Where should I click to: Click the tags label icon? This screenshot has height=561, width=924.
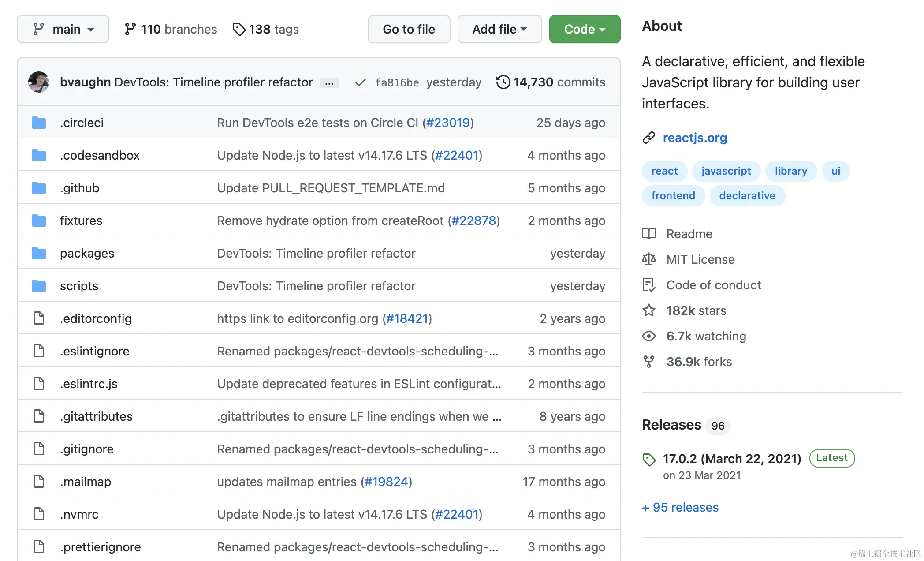point(239,29)
